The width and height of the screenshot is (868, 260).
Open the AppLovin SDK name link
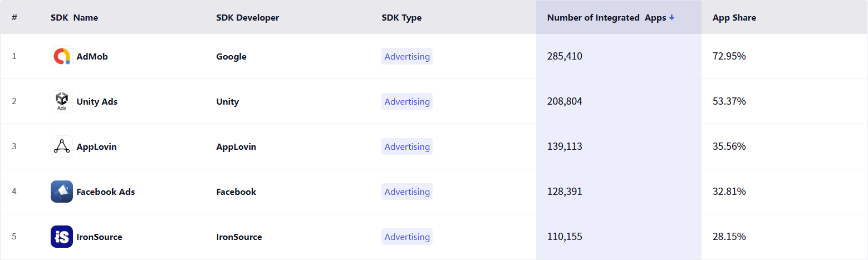click(x=97, y=146)
